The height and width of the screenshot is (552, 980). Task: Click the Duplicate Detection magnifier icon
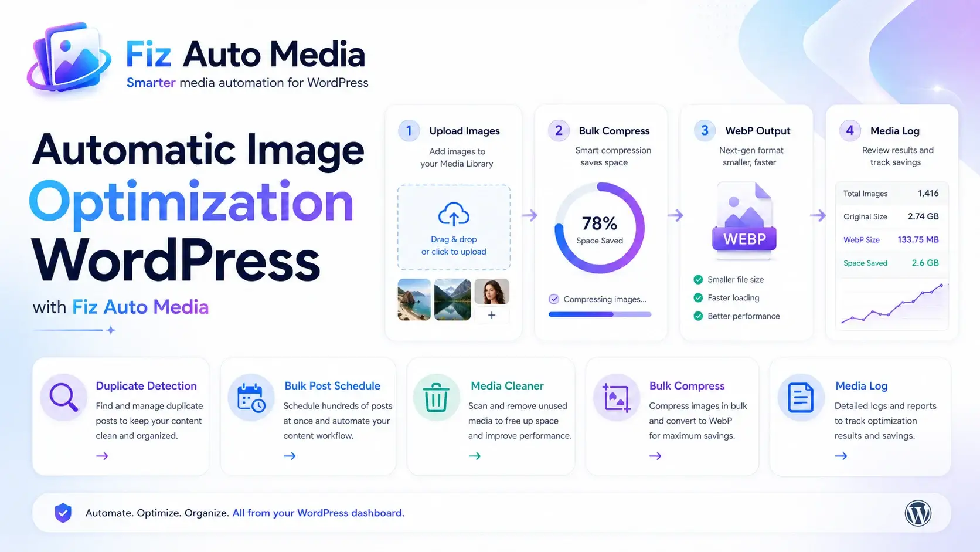[x=64, y=397]
